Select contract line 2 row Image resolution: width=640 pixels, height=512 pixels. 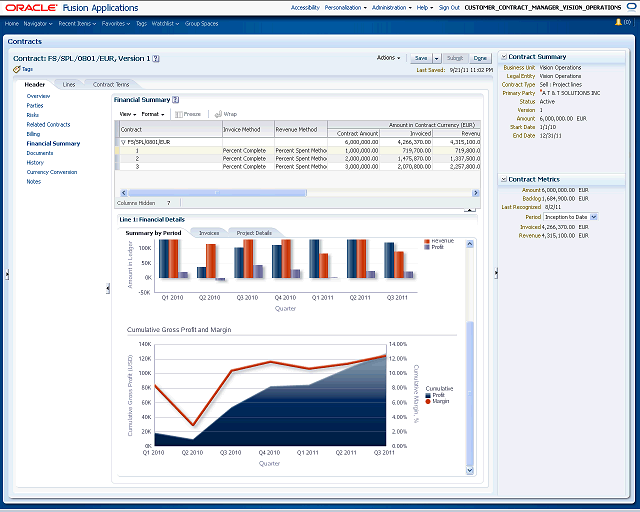298,158
